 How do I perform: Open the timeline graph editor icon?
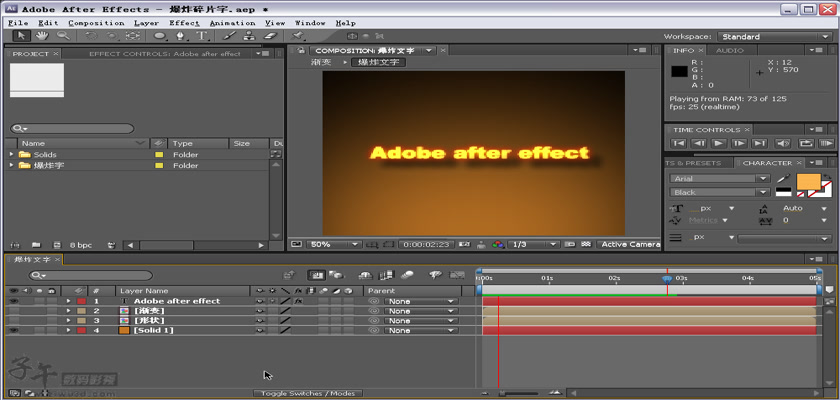pos(456,275)
